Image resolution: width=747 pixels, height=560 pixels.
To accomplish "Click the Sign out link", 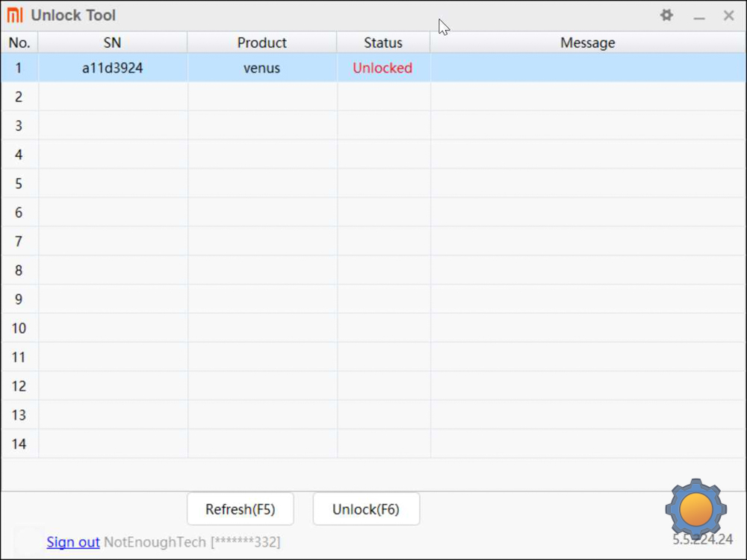I will (73, 542).
